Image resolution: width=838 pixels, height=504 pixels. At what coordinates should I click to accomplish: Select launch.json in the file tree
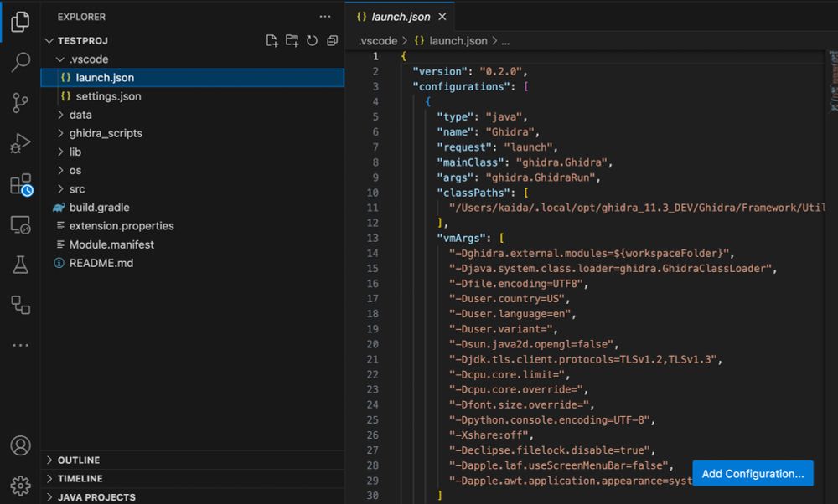(193, 77)
